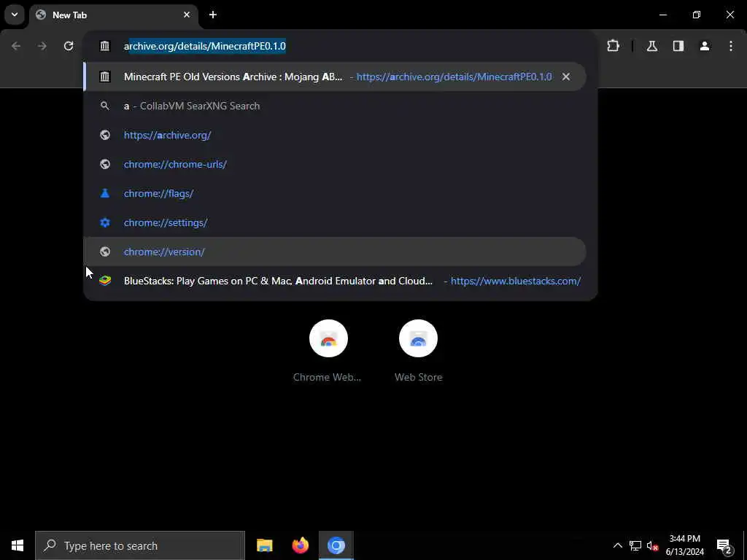
Task: Click the blue flask icon beside chrome://flags/
Action: pyautogui.click(x=105, y=193)
